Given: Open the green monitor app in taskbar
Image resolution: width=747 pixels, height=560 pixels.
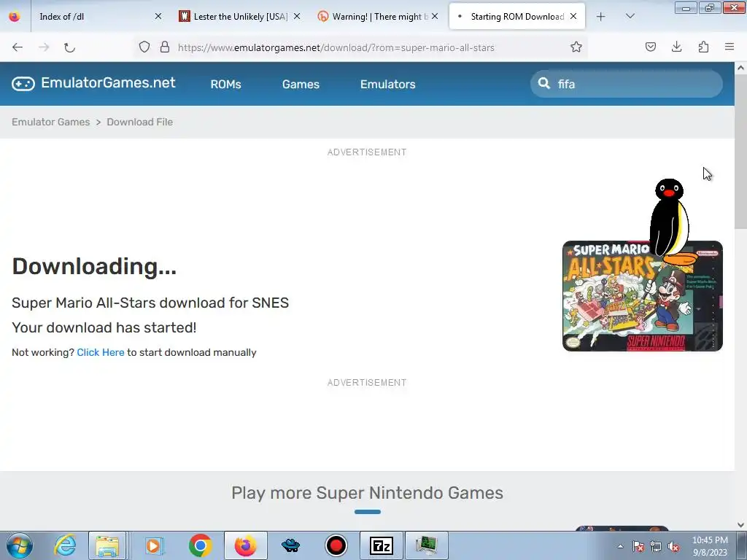Looking at the screenshot, I should point(426,545).
